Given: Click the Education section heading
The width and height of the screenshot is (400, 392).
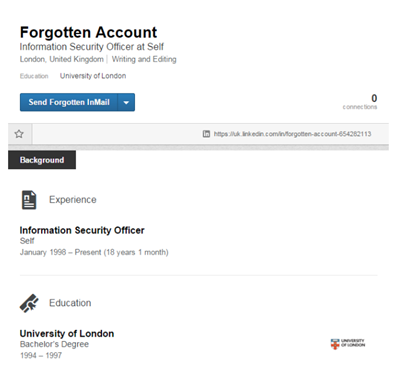Looking at the screenshot, I should 70,303.
